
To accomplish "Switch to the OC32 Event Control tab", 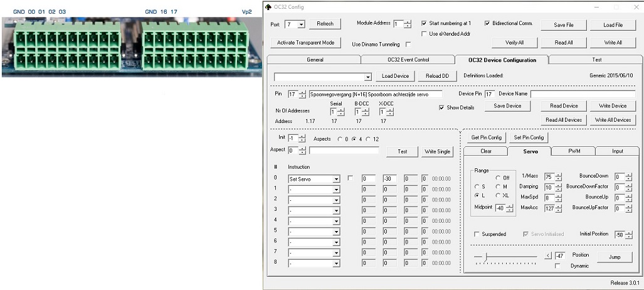I will tap(408, 60).
